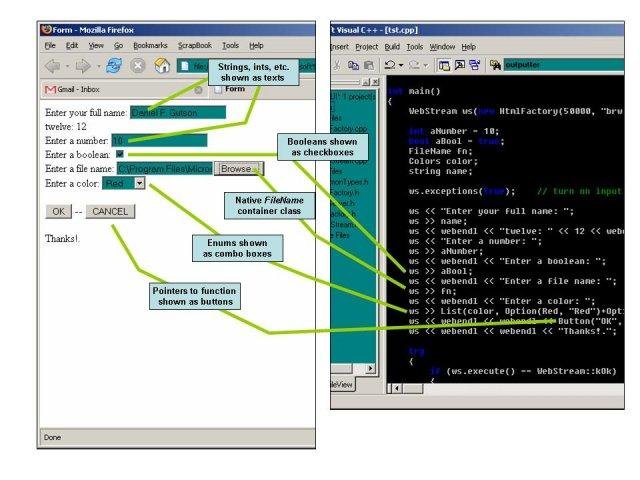Open the Firefox File menu
The image size is (640, 480).
(50, 46)
